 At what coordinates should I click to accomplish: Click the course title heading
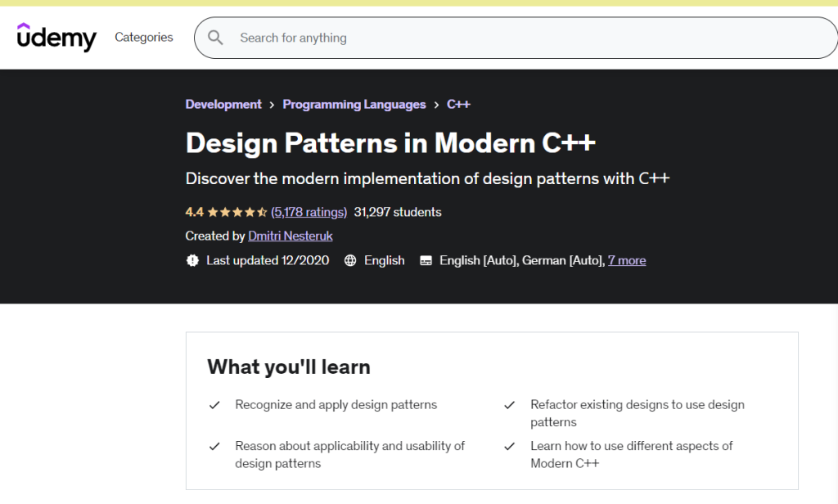390,142
